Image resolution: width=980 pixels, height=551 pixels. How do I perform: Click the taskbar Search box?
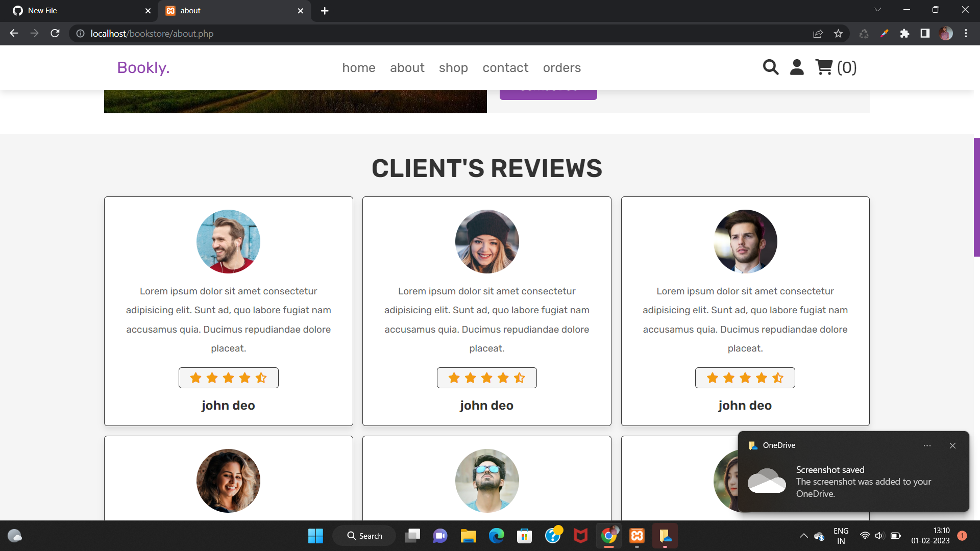(x=364, y=536)
